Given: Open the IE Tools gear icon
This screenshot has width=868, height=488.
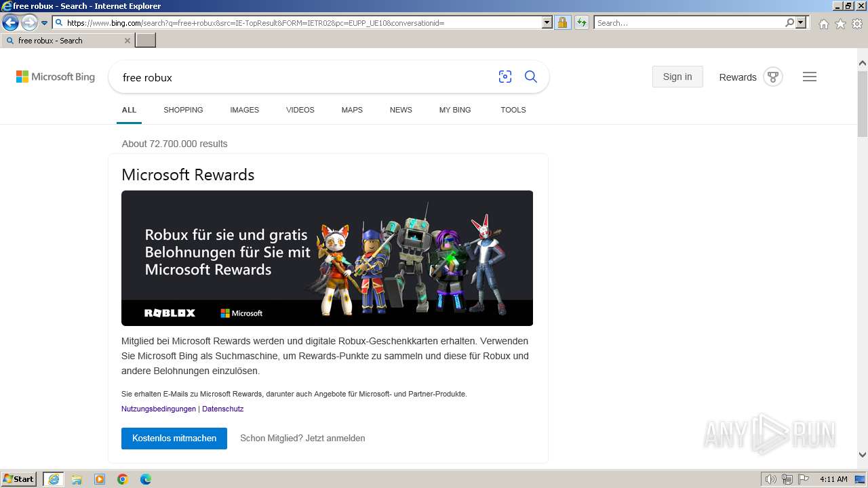Looking at the screenshot, I should [x=857, y=24].
